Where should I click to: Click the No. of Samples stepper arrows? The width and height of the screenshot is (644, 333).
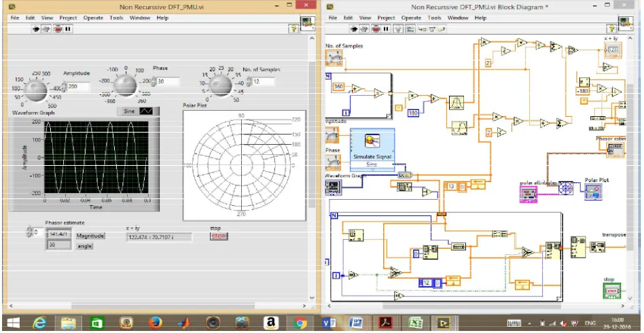pyautogui.click(x=249, y=82)
